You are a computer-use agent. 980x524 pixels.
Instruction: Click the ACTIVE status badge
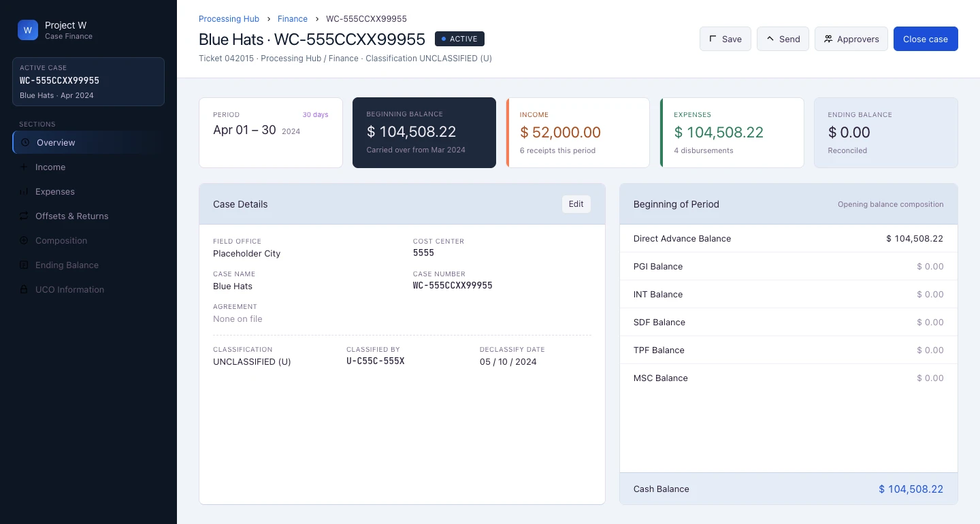point(459,39)
